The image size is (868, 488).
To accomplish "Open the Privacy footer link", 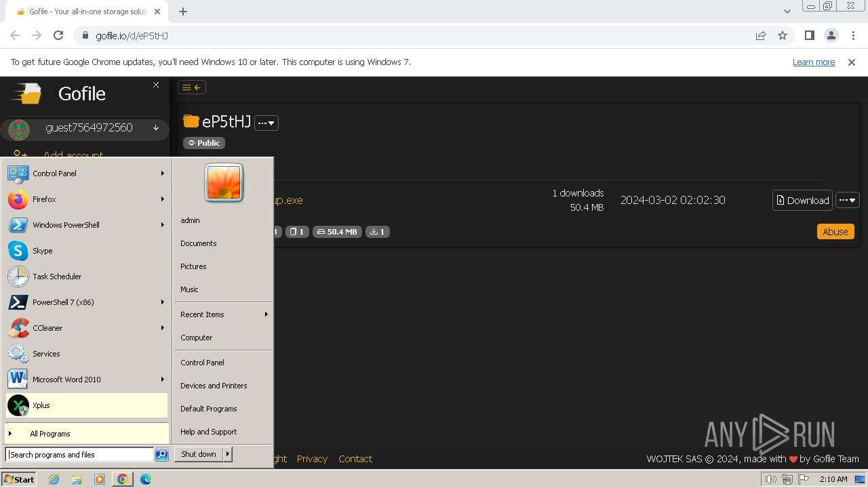I will point(312,459).
